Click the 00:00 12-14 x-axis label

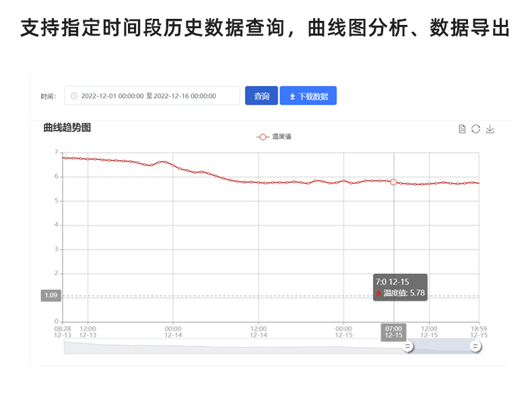(x=173, y=332)
